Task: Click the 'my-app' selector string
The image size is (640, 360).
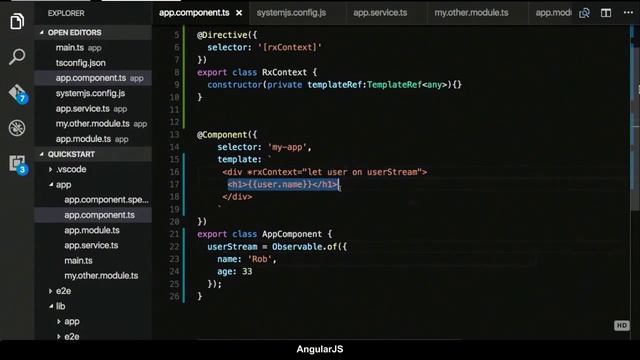Action: click(x=287, y=147)
